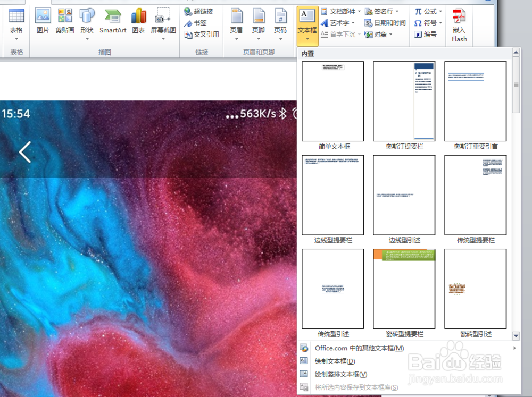Screen dimensions: 532x397
Task: Click 将所选内容保存到文本框库 entry
Action: coord(409,387)
